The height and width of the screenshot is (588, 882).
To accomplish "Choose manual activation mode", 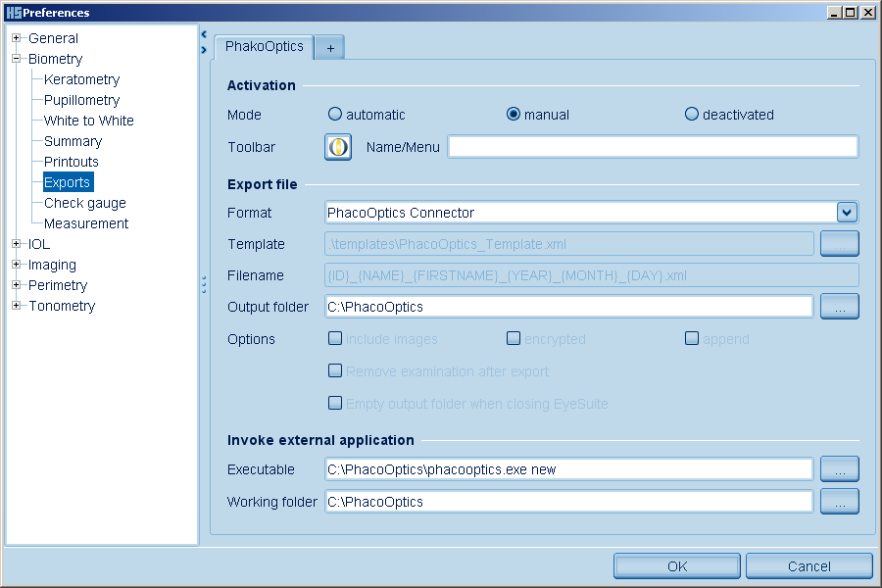I will (514, 115).
